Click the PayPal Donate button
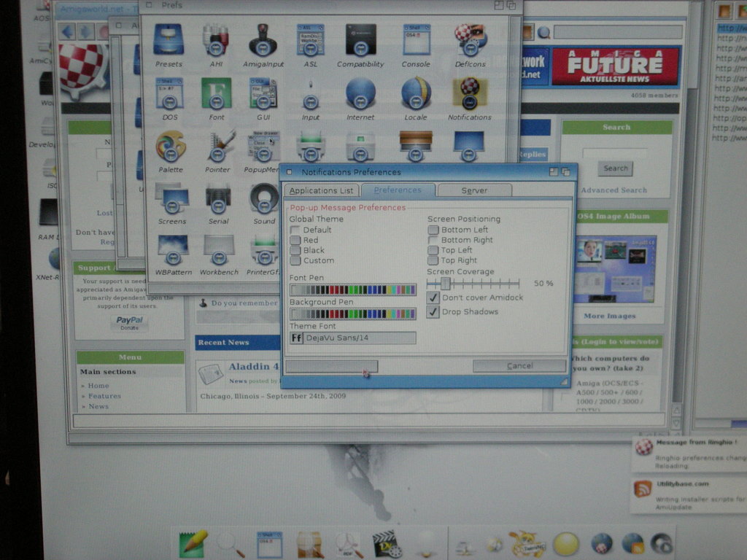Screen dimensions: 747x560 (x=130, y=323)
